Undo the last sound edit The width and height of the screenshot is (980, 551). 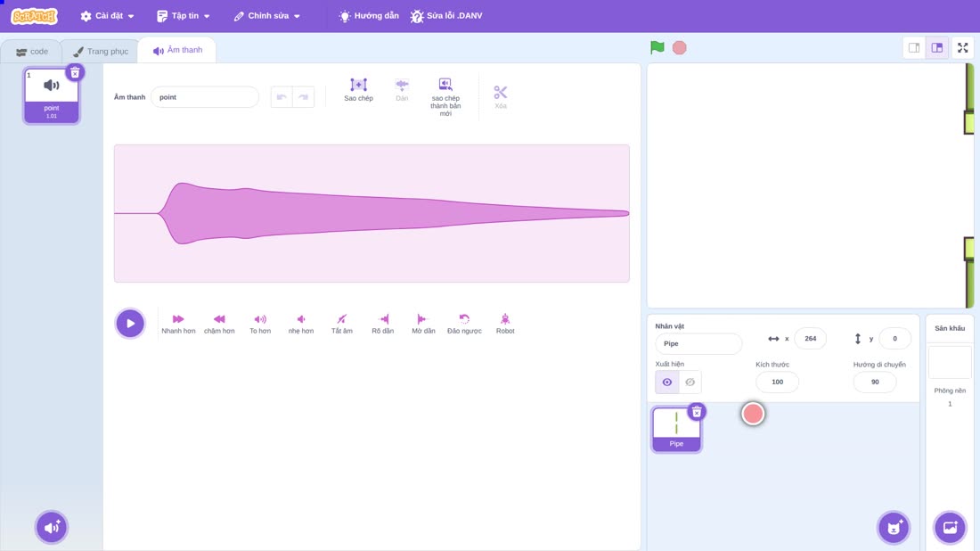282,97
